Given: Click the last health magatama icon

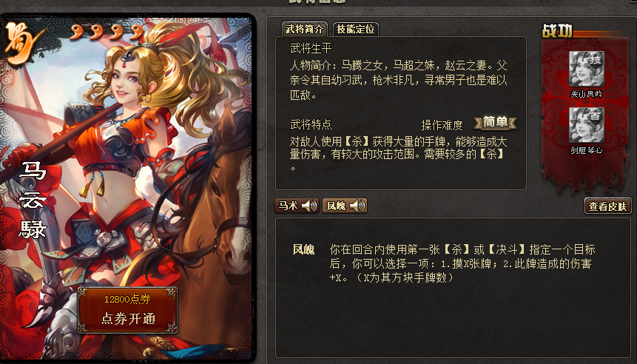Looking at the screenshot, I should [137, 32].
